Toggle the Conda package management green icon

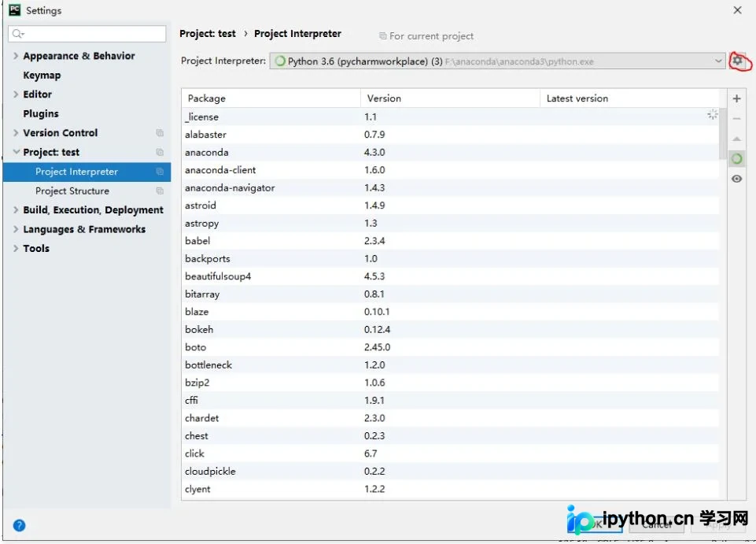pyautogui.click(x=736, y=159)
